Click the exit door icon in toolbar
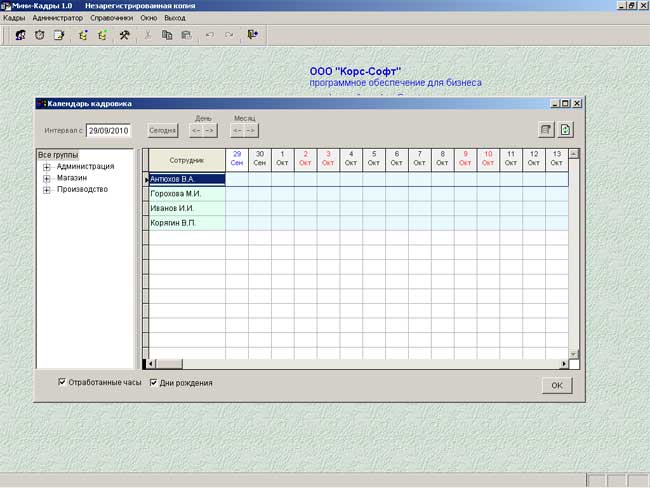Screen dimensions: 650x488 pyautogui.click(x=252, y=34)
